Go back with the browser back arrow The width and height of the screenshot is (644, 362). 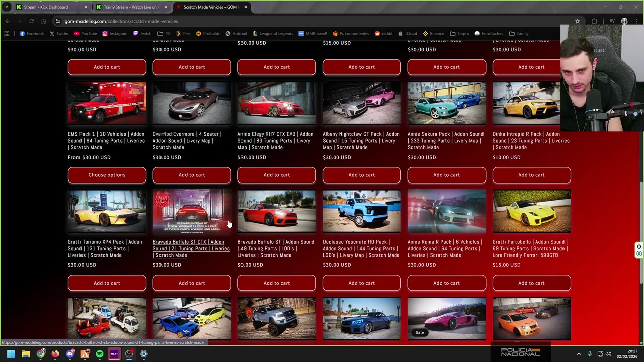pos(8,21)
